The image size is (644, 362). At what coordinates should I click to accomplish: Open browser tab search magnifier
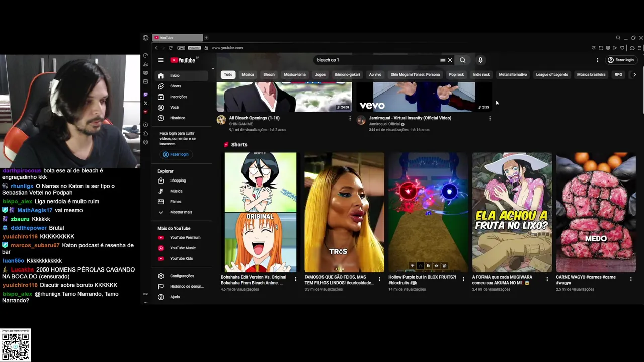pyautogui.click(x=618, y=38)
